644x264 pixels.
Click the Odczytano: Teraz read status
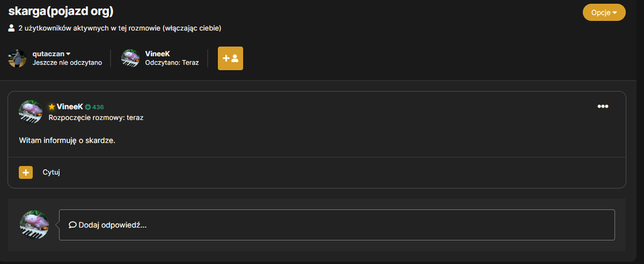[x=172, y=63]
